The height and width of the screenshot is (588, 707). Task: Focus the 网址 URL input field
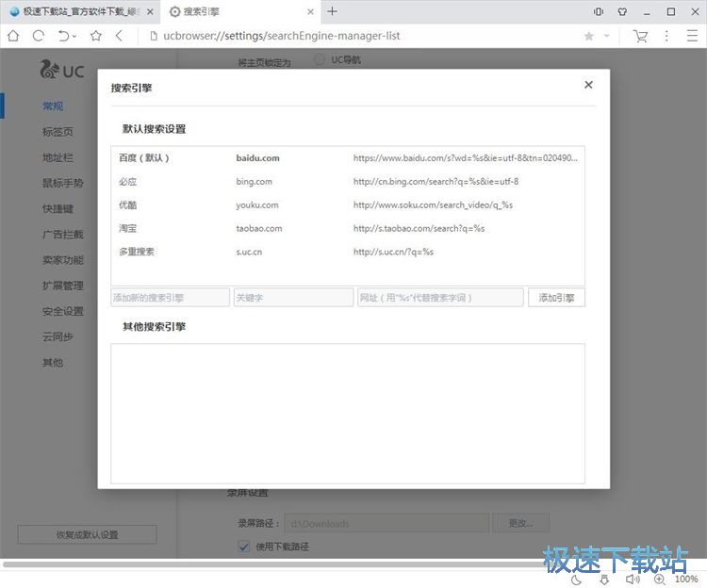coord(440,298)
